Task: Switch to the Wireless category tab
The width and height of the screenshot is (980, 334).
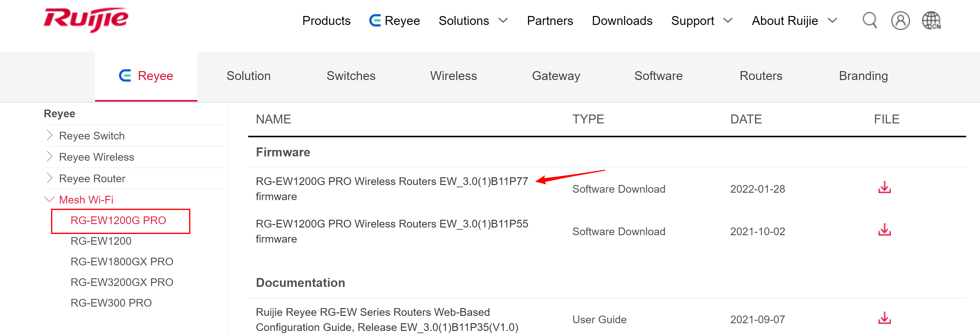Action: pos(454,76)
